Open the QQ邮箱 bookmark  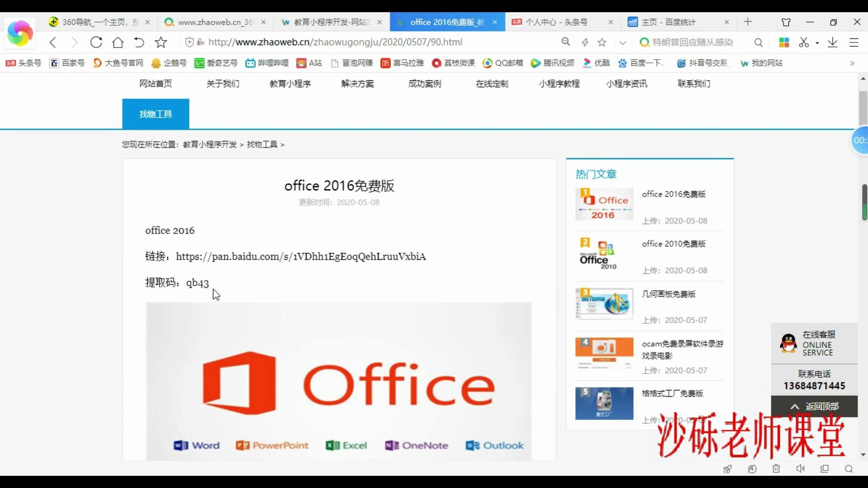click(503, 63)
